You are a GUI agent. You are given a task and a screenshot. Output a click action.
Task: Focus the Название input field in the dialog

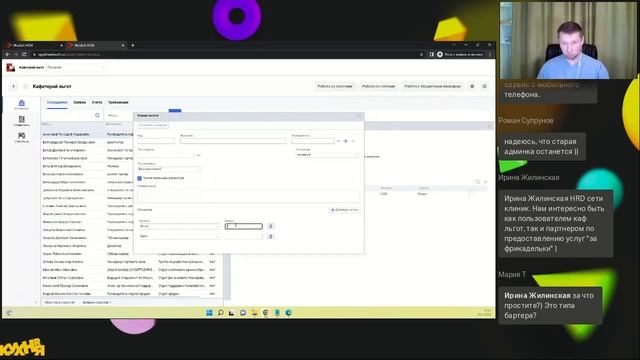233,141
